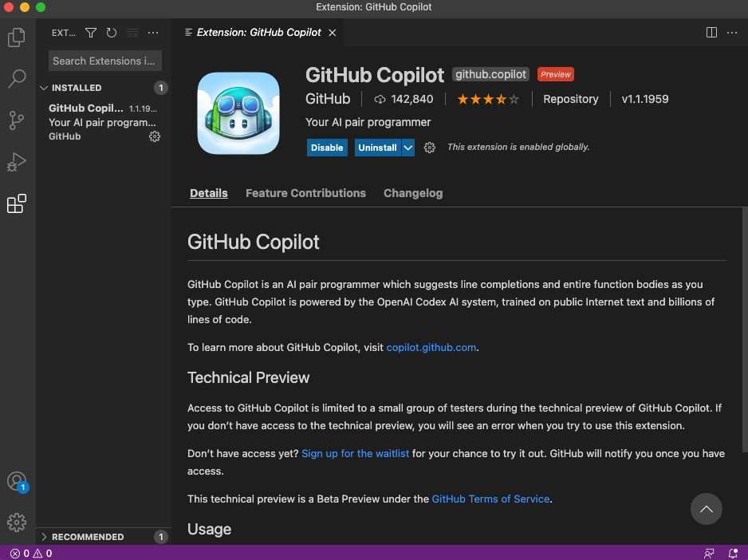Refresh the extensions list
Screen dimensions: 748x560
click(112, 33)
